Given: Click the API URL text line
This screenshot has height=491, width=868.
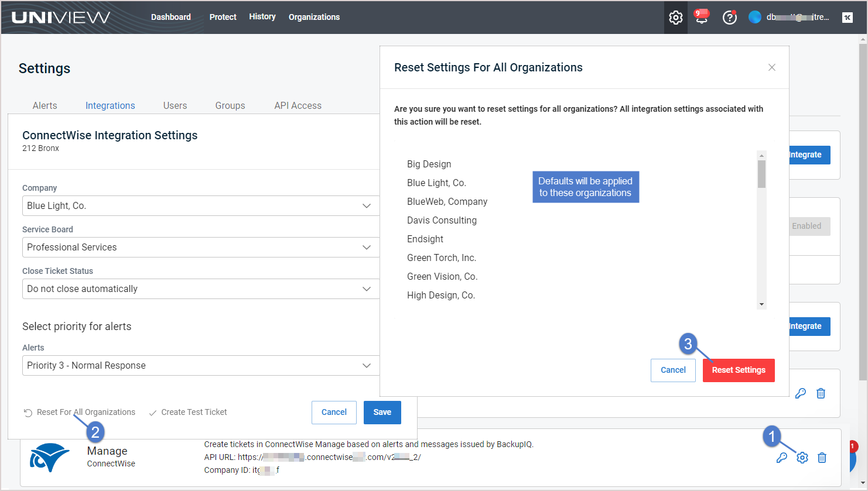Looking at the screenshot, I should (312, 457).
